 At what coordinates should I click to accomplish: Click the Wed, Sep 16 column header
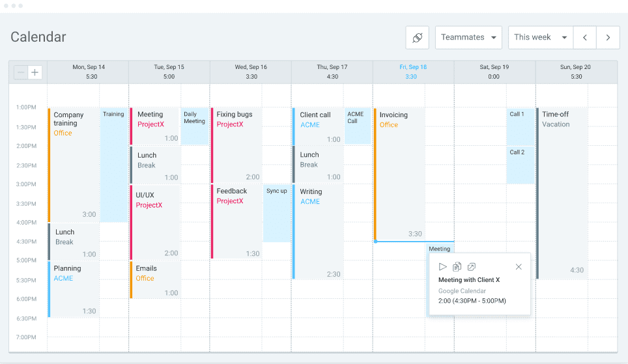click(x=251, y=72)
